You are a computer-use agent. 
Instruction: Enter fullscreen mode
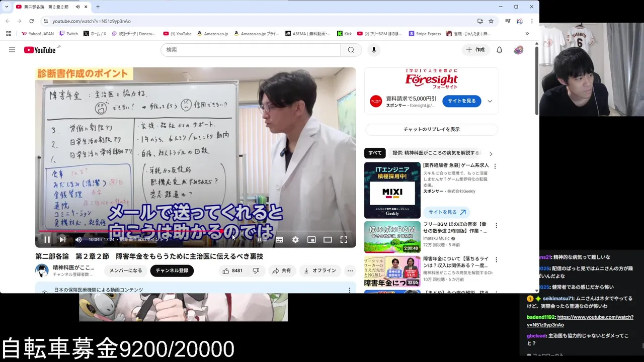click(x=344, y=240)
